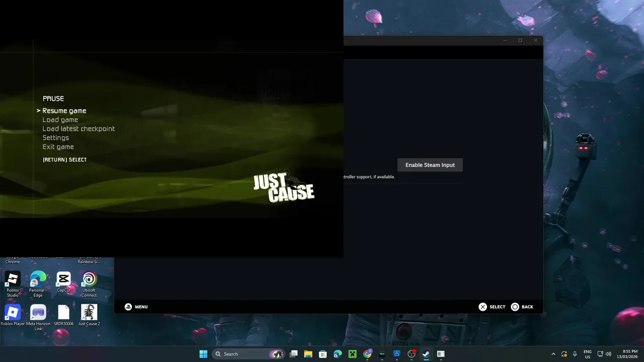Select Load latest checkpoint option

pos(78,129)
